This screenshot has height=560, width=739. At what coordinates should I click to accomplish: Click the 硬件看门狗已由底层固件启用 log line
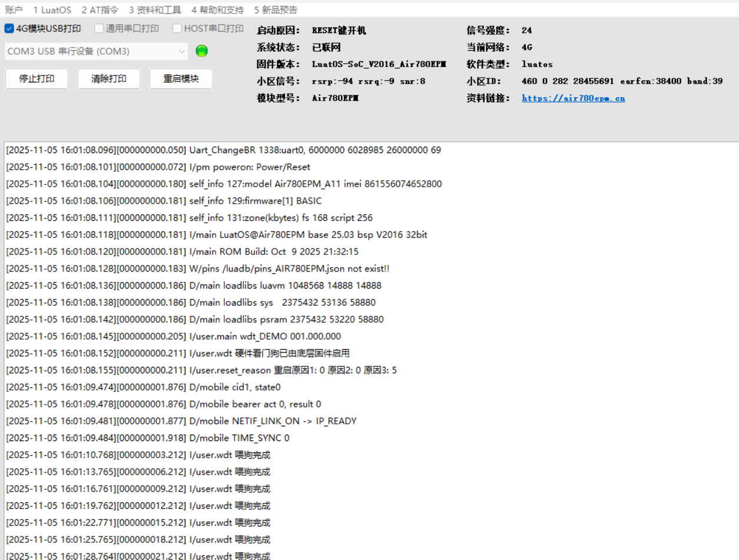[178, 353]
